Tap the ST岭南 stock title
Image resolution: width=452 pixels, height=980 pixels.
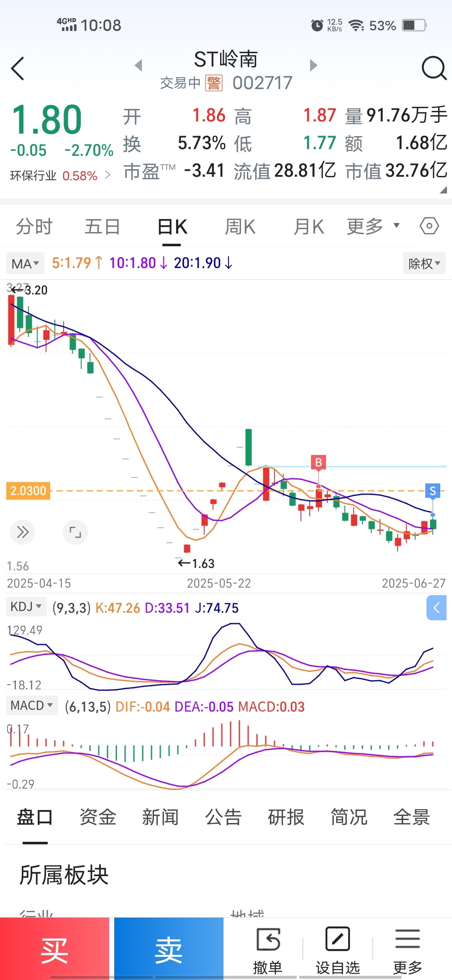pyautogui.click(x=226, y=59)
